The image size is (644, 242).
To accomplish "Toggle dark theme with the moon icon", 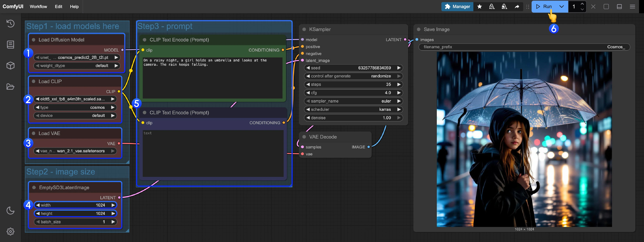I will [x=10, y=210].
